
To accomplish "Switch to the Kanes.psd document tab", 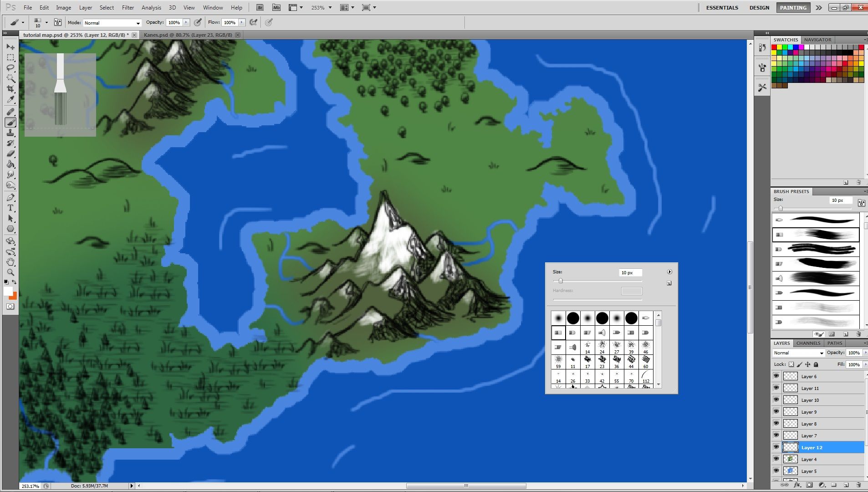I will (x=188, y=35).
